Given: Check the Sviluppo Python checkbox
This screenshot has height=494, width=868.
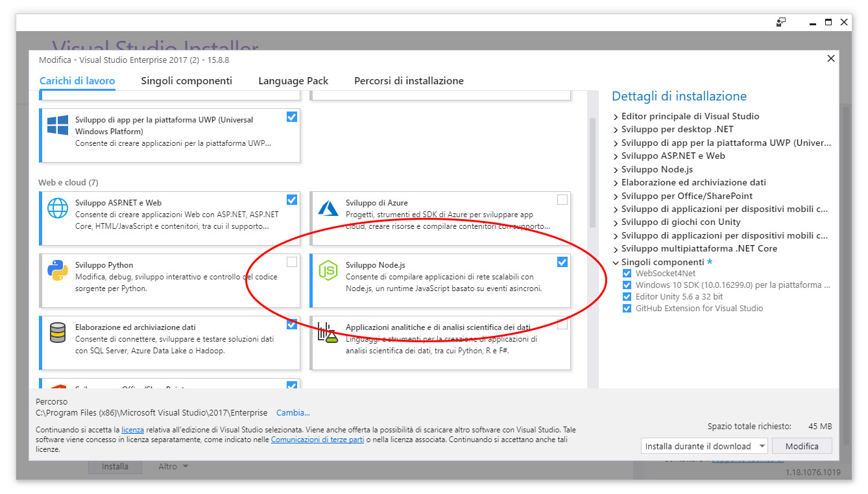Looking at the screenshot, I should pyautogui.click(x=292, y=262).
